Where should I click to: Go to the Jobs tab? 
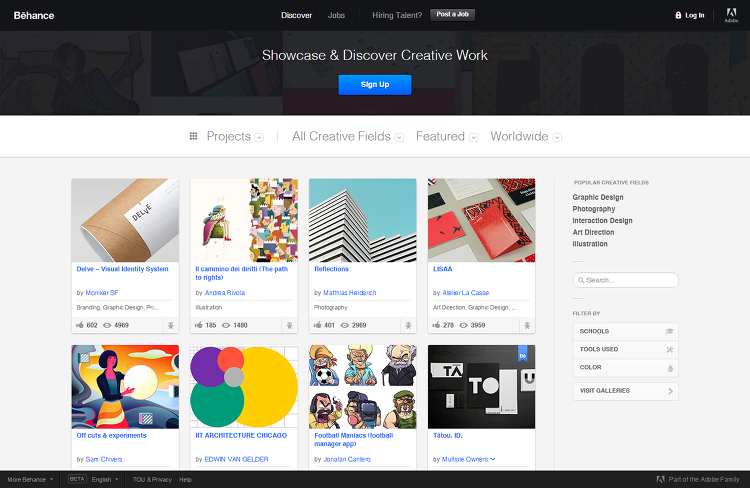point(336,15)
